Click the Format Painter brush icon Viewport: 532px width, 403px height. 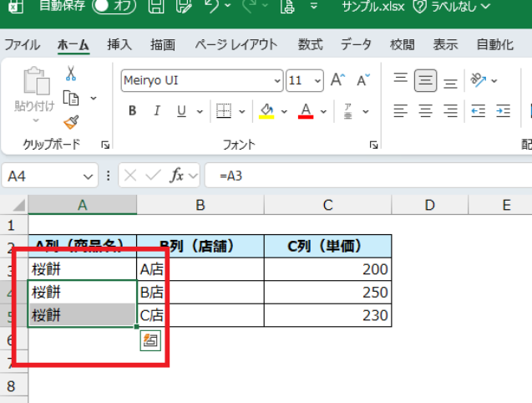pos(71,122)
